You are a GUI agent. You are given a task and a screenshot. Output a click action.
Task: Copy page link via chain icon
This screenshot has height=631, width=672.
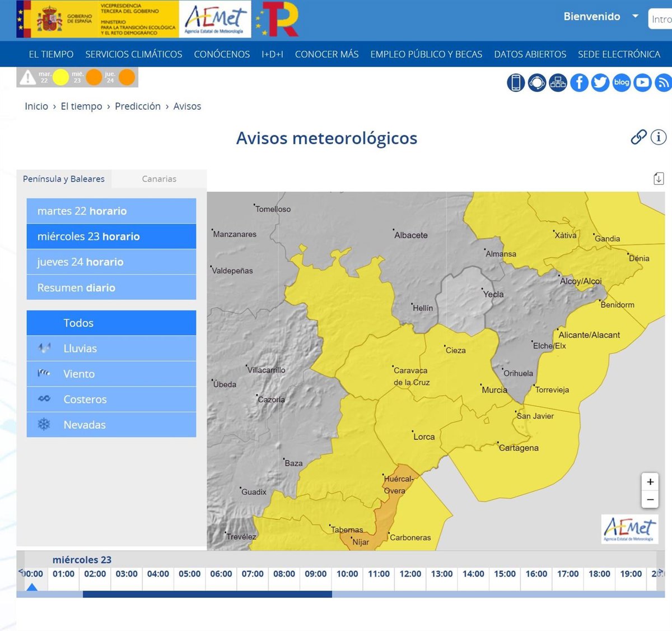point(638,137)
